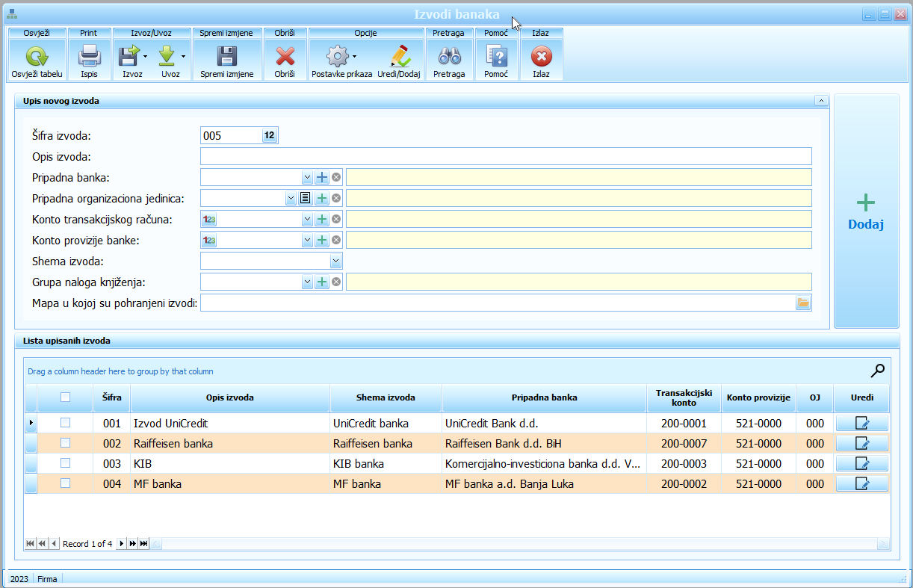Open the Pomoć help icon
The image size is (913, 588).
tap(496, 57)
